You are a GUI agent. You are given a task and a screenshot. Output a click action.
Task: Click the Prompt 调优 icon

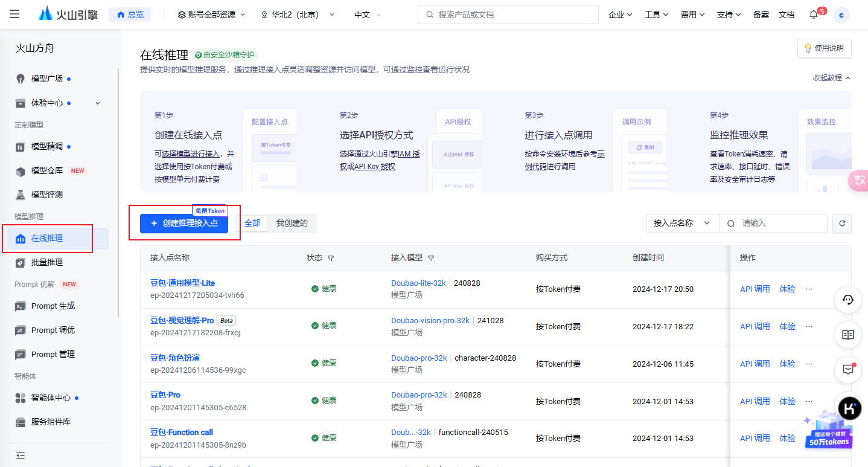point(21,330)
